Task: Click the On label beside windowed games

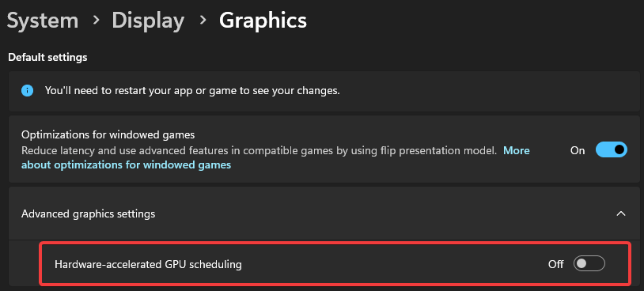Action: coord(578,150)
